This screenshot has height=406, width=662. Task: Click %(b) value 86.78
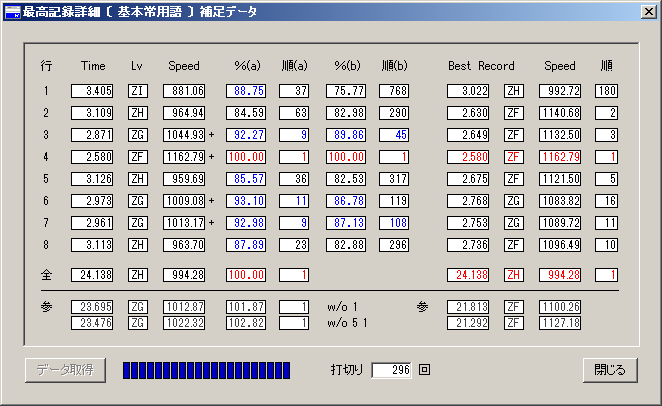click(x=346, y=201)
